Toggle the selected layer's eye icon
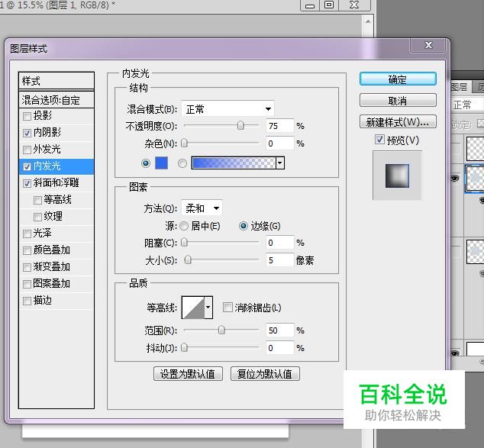This screenshot has width=484, height=448. coord(455,179)
